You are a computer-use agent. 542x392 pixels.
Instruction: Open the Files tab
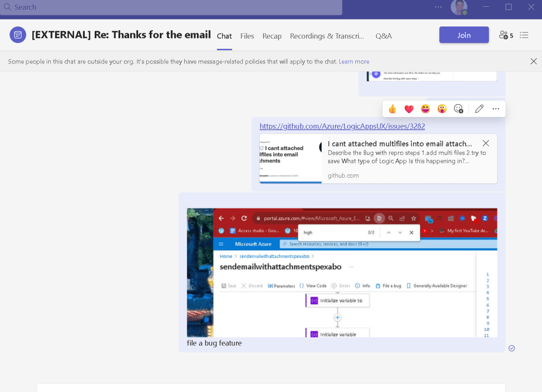(247, 36)
